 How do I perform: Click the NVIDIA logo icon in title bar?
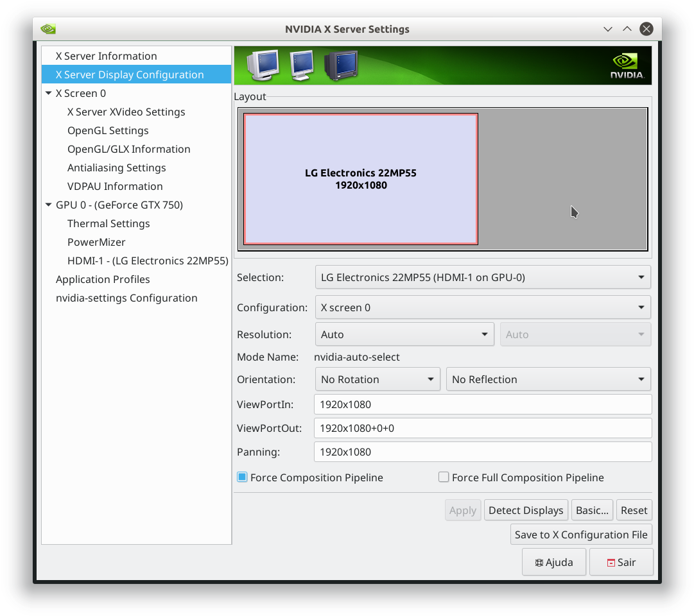coord(48,30)
